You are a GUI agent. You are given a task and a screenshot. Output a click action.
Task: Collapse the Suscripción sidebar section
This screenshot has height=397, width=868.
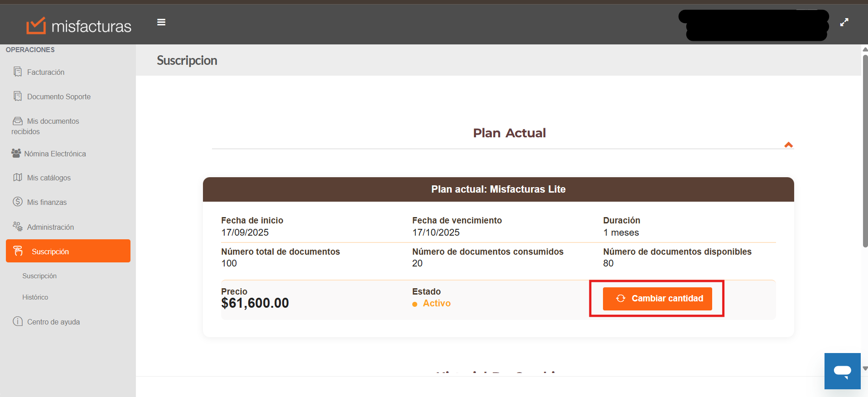coord(68,251)
